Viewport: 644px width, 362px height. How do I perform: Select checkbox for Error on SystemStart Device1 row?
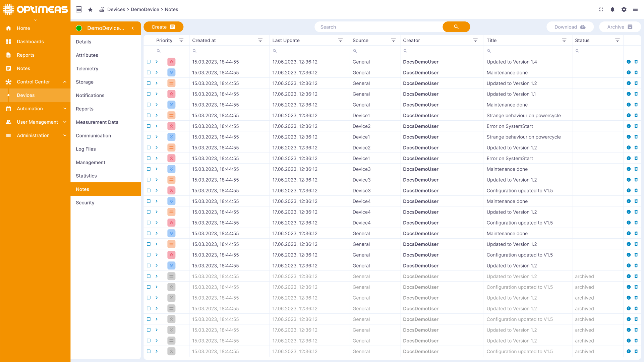149,158
